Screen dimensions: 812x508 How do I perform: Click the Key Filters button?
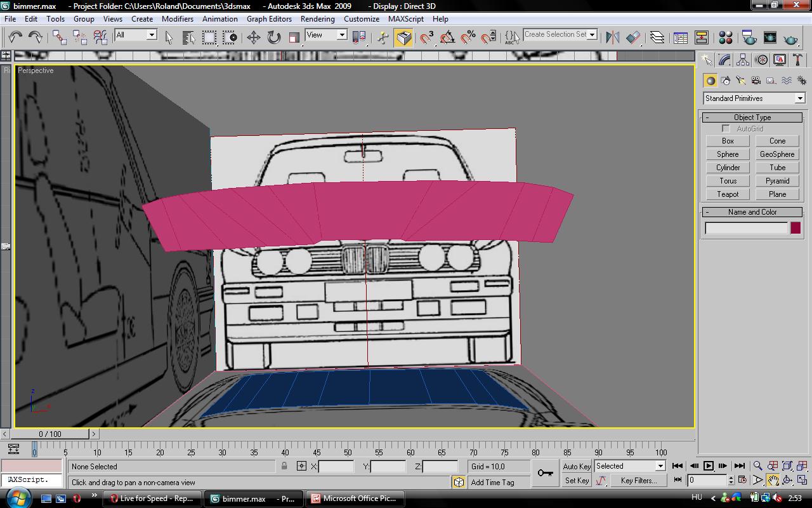[x=638, y=481]
